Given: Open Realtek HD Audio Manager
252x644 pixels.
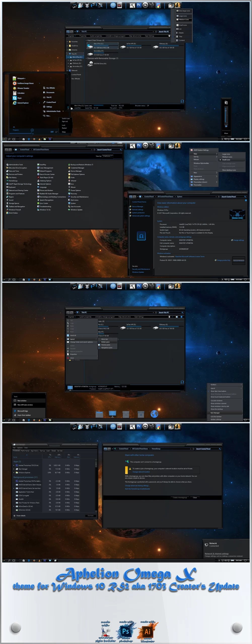Looking at the screenshot, I should tap(48, 194).
